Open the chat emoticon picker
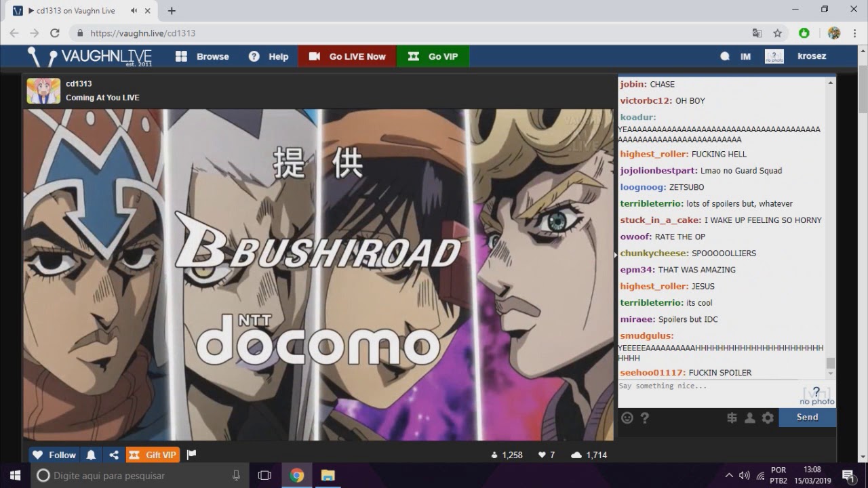868x488 pixels. (x=627, y=418)
